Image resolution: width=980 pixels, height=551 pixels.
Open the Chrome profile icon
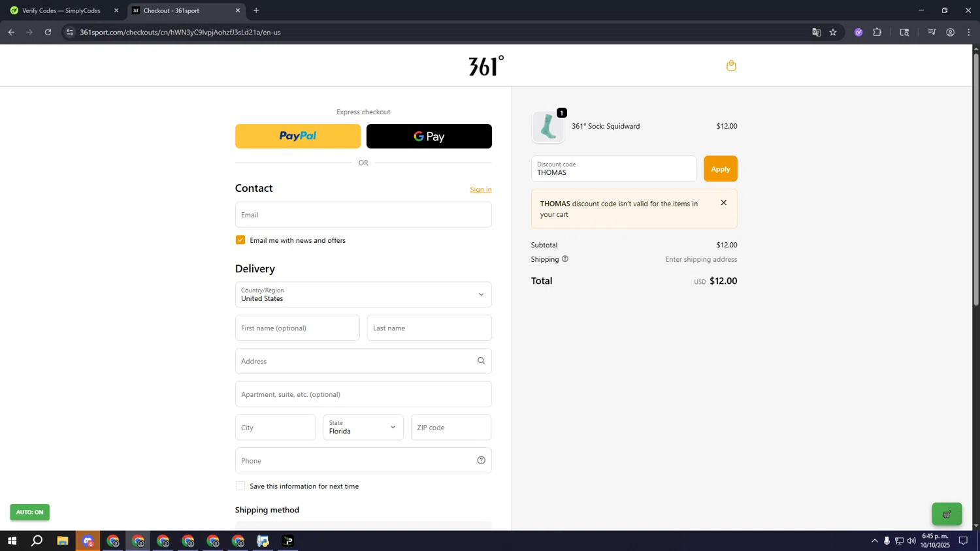coord(950,32)
